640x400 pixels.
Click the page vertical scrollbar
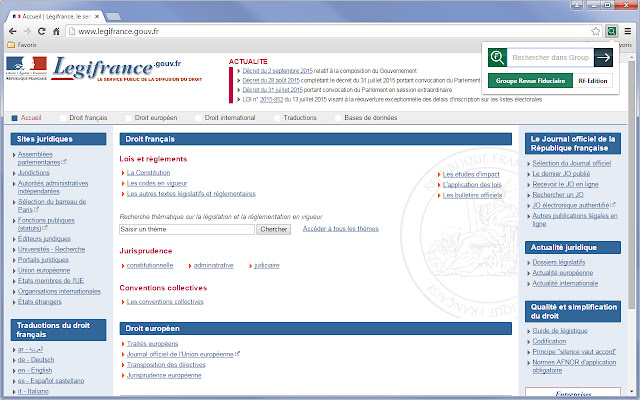point(632,184)
